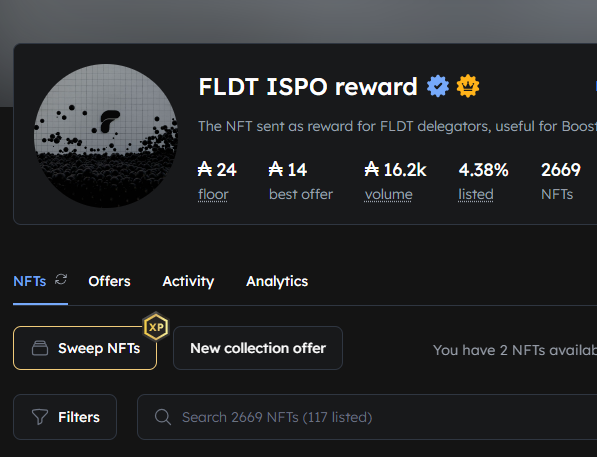Click the bucket icon on Sweep NFTs

(x=40, y=348)
